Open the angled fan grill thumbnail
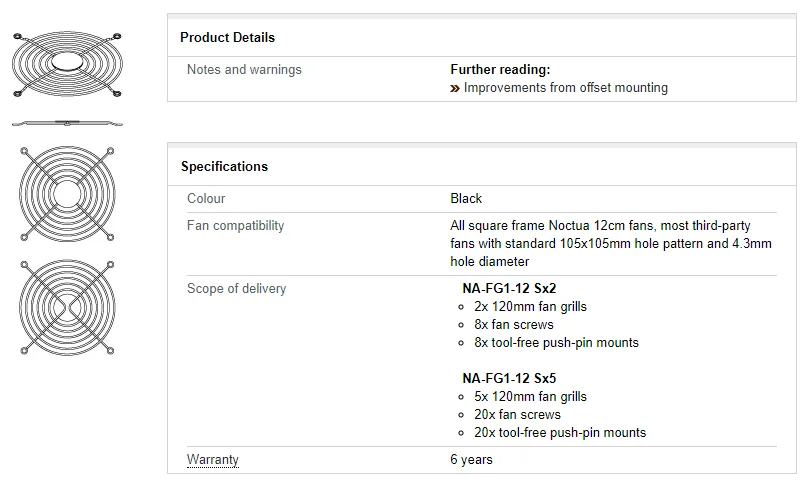Screen dimensions: 811x484 (66, 64)
